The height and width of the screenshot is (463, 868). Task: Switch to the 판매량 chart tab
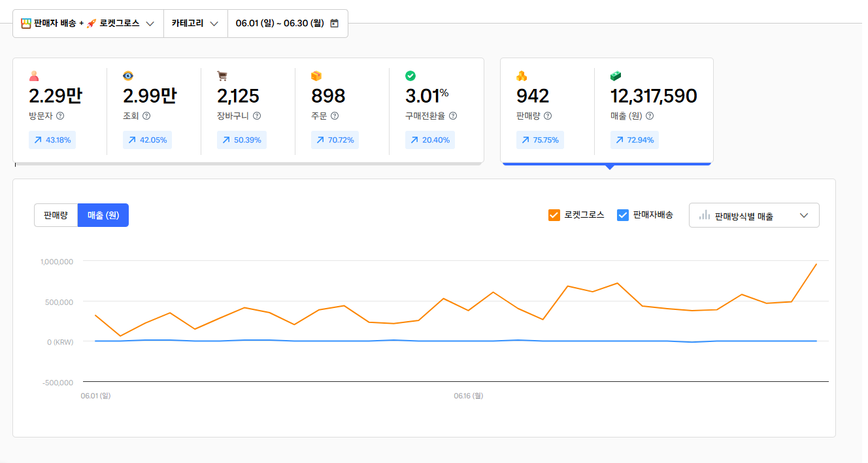(56, 215)
